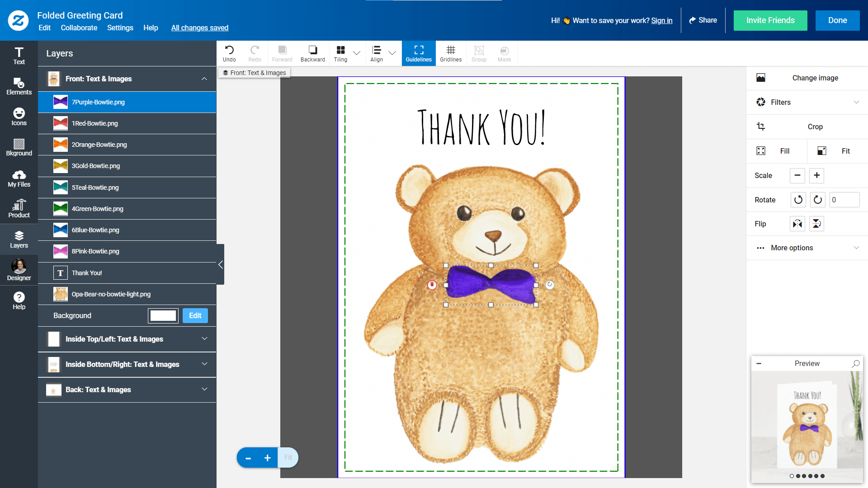The height and width of the screenshot is (488, 868).
Task: Expand Inside Top/Left layer group
Action: point(204,339)
